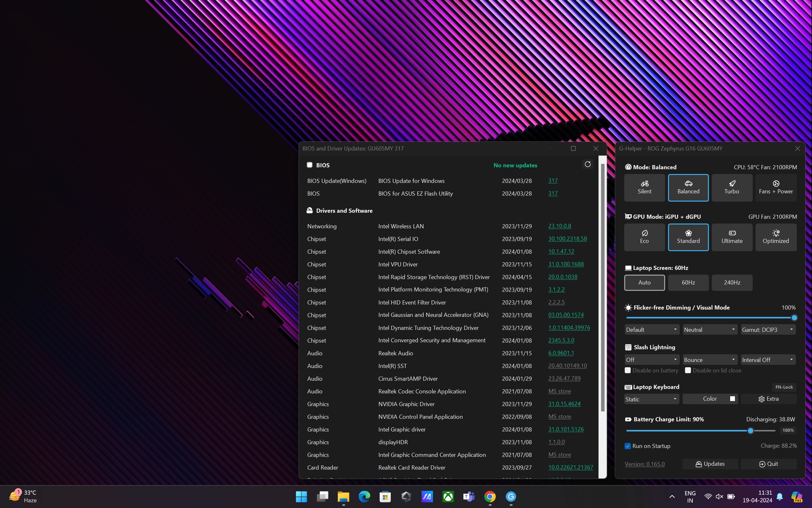Click the G-Helper icon in the taskbar
The image size is (812, 508).
coord(511,497)
